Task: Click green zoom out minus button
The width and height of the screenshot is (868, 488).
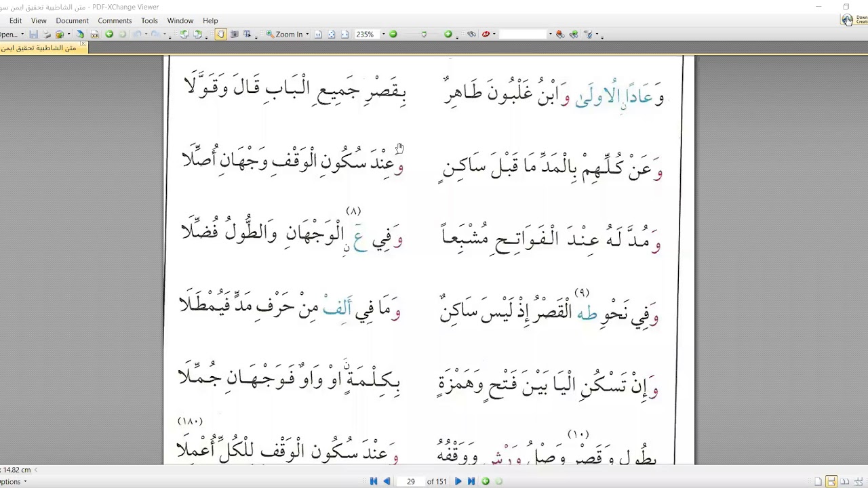Action: 393,34
